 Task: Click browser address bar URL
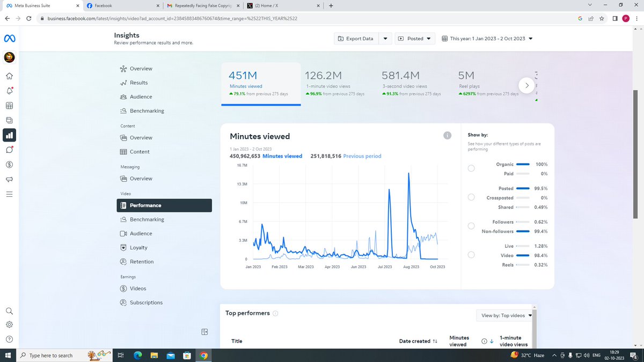172,18
